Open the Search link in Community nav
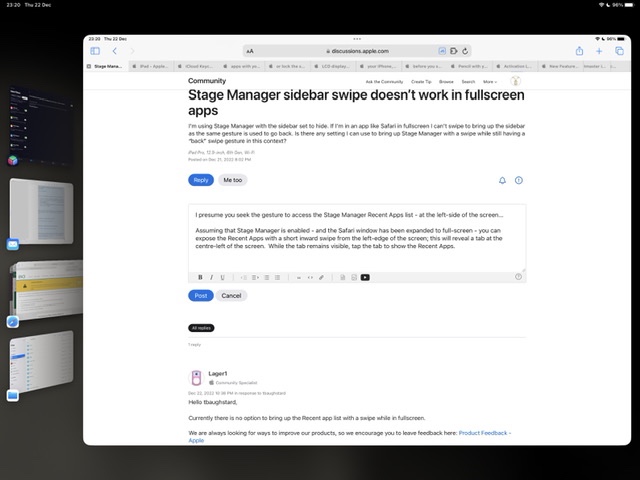 [468, 82]
